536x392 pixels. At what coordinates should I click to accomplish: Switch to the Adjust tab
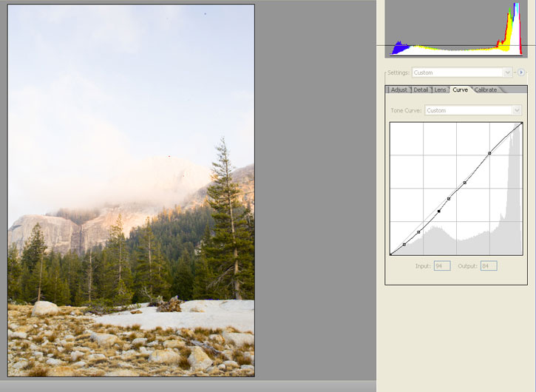(x=398, y=89)
